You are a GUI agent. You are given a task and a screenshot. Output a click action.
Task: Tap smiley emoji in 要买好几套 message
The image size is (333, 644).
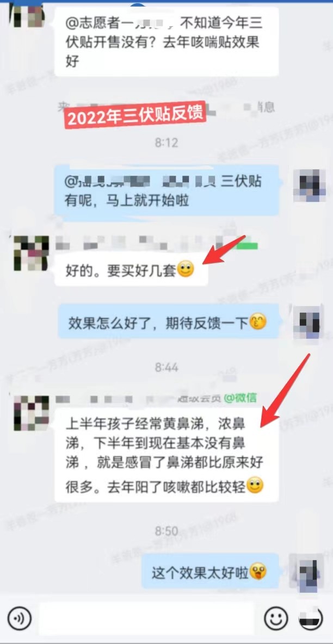click(x=186, y=271)
